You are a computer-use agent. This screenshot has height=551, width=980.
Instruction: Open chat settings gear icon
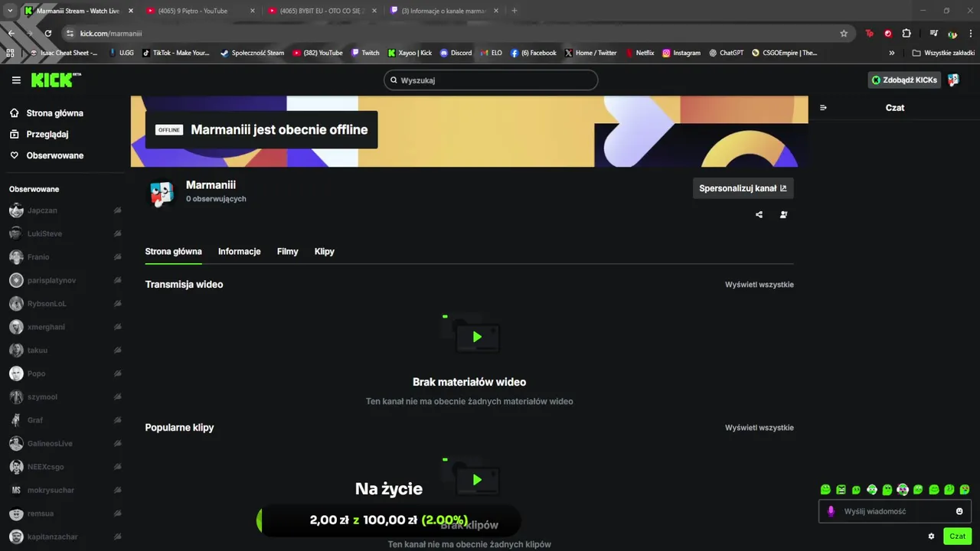(931, 536)
